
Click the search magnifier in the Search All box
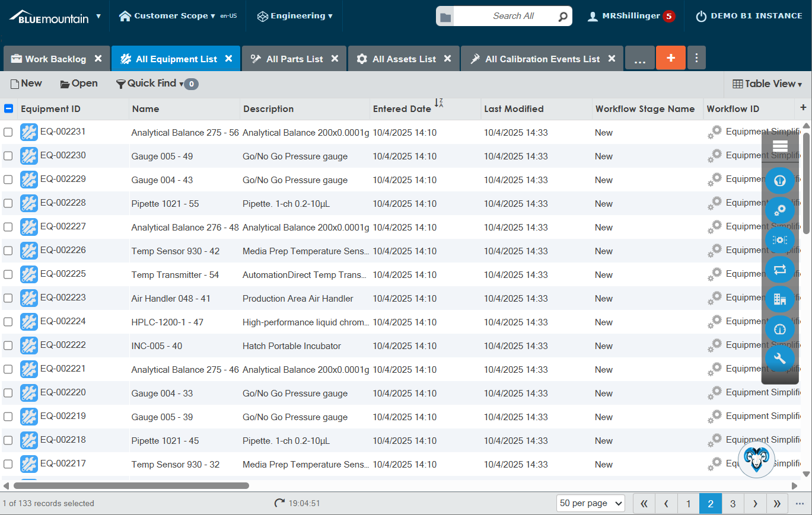562,16
